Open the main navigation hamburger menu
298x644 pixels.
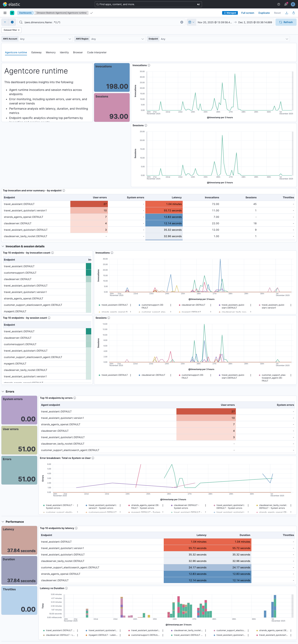point(5,13)
